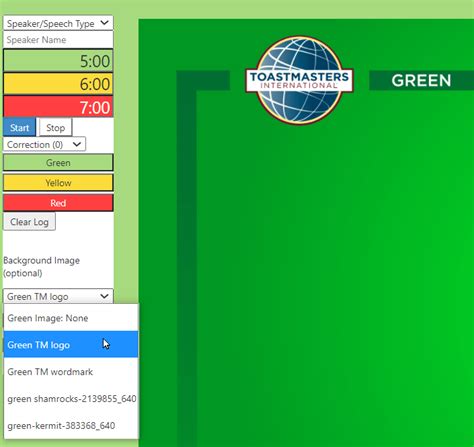Screen dimensions: 474x447
Task: Collapse the Green TM logo background dropdown
Action: coord(58,296)
